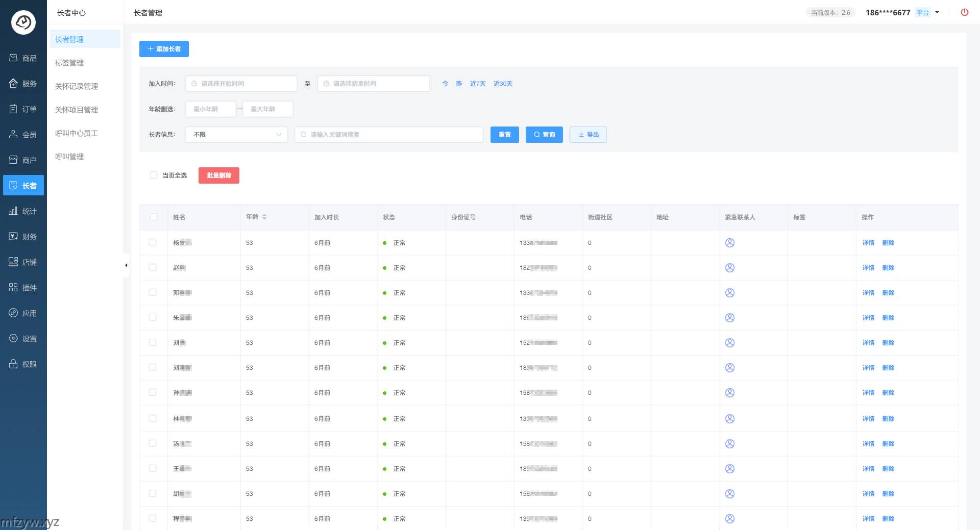Sort table by 年龄 column arrows

264,217
